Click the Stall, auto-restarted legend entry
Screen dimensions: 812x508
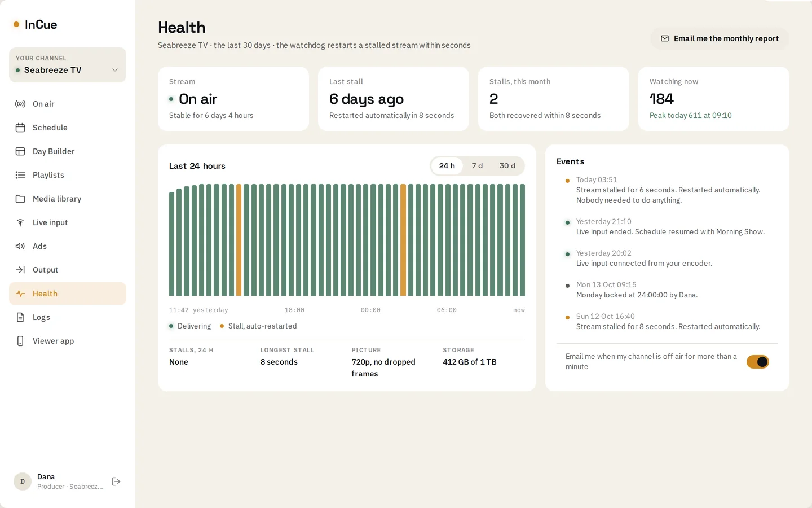pos(258,326)
